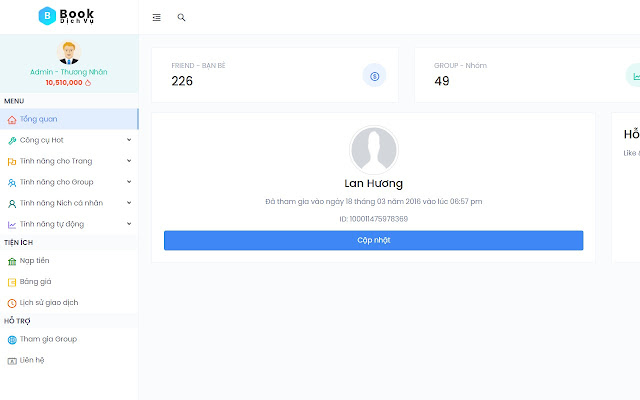Click the admin avatar in sidebar

[x=69, y=52]
